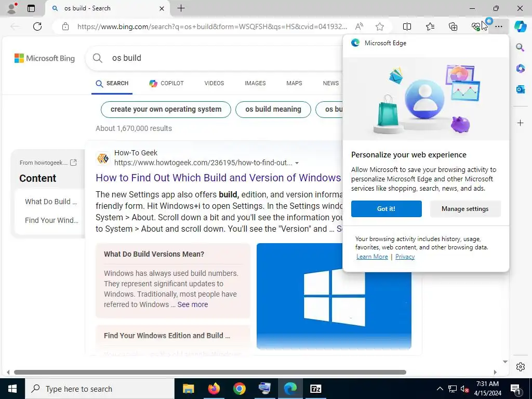
Task: Open Collections icon
Action: point(453,26)
